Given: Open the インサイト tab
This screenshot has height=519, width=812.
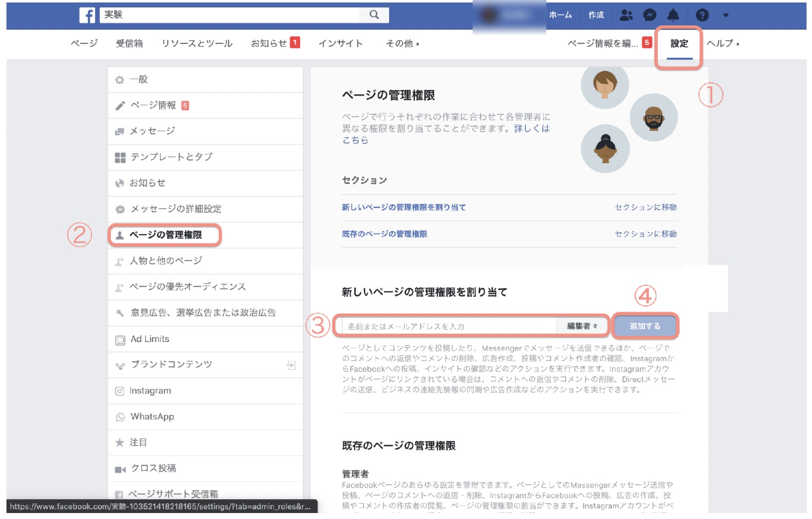Looking at the screenshot, I should [341, 44].
